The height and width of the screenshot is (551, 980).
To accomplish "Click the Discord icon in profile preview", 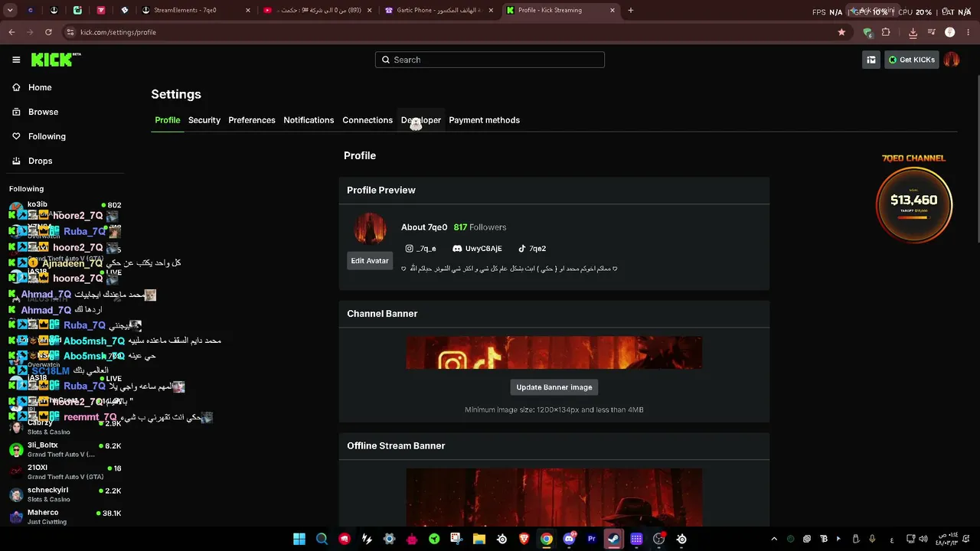I will 457,249.
